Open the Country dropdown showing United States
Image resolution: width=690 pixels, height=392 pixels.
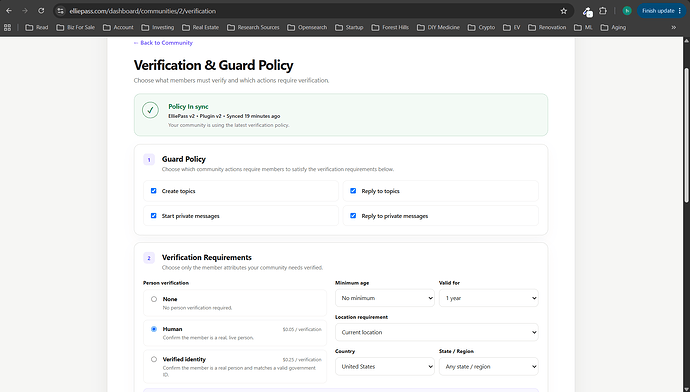tap(385, 366)
